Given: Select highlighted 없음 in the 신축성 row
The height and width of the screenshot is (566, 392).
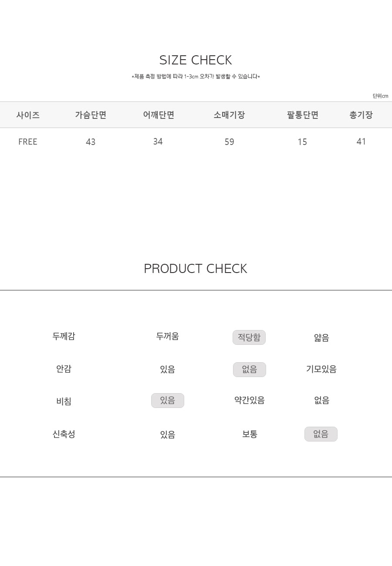Looking at the screenshot, I should pyautogui.click(x=321, y=434).
